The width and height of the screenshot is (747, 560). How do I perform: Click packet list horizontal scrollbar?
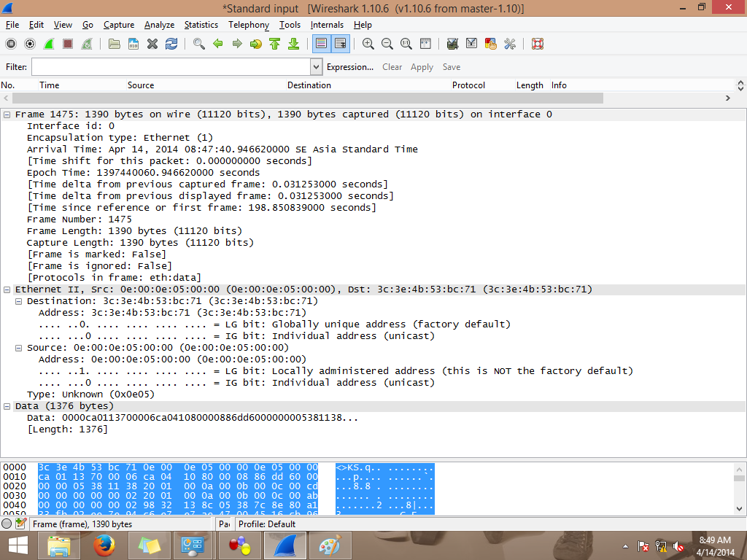308,98
